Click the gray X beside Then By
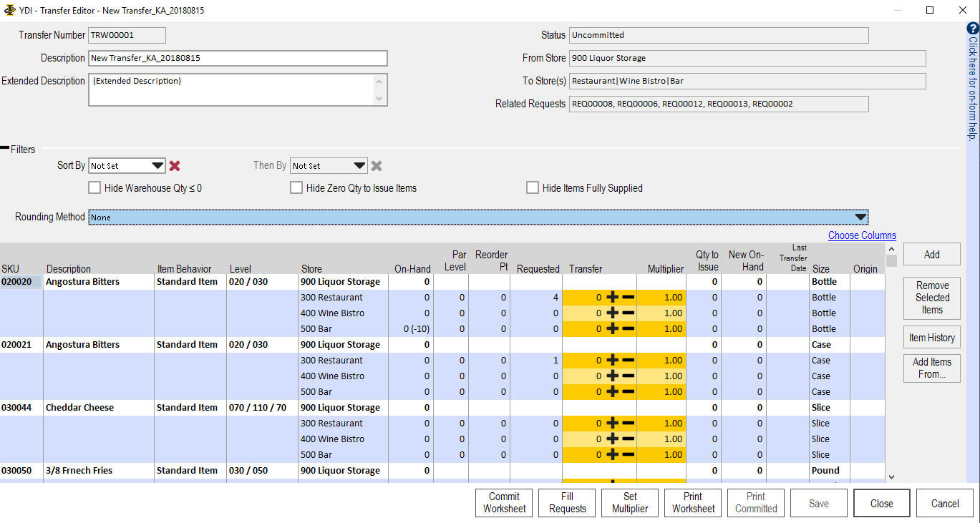The width and height of the screenshot is (980, 523). (377, 166)
